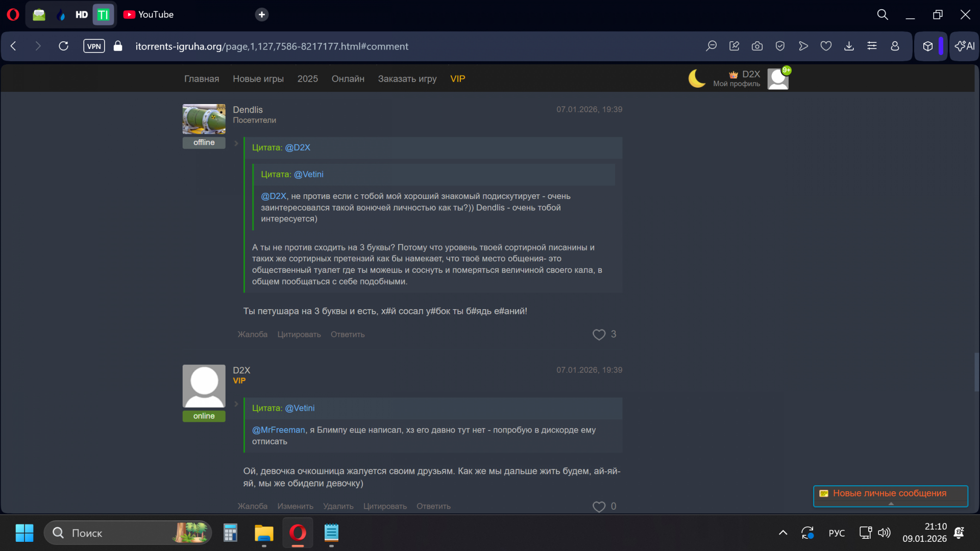The image size is (980, 551).
Task: Switch night mode with moon icon
Action: pyautogui.click(x=697, y=79)
